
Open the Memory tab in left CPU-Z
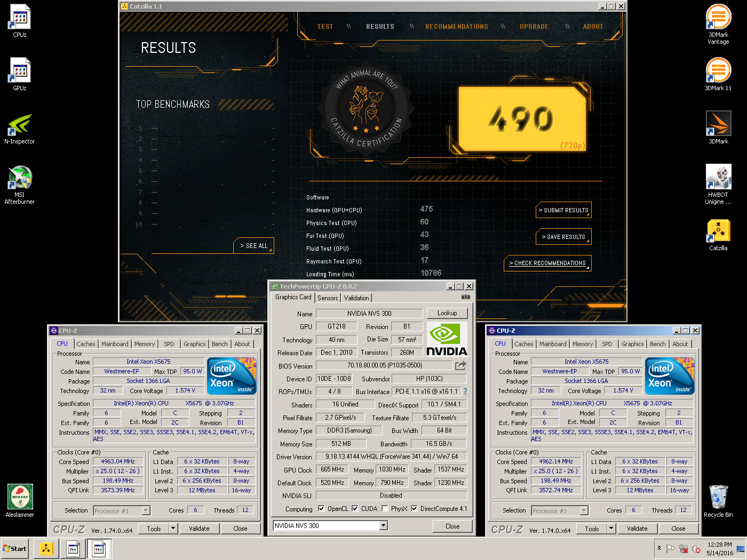tap(145, 344)
